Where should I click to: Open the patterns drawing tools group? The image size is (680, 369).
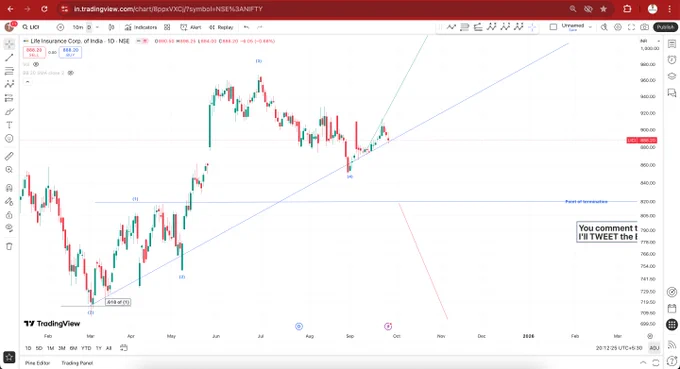(x=9, y=84)
